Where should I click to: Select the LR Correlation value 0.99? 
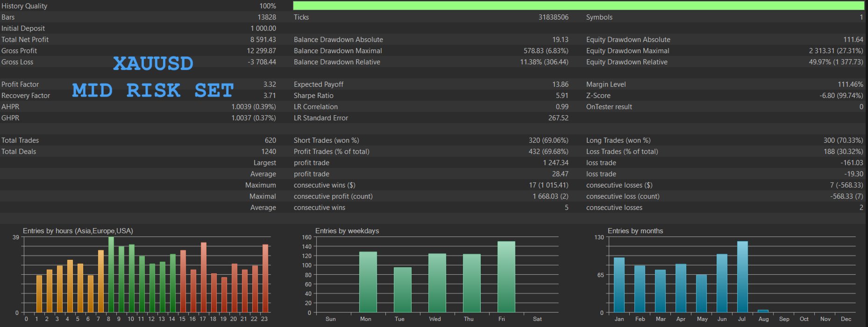(x=562, y=107)
